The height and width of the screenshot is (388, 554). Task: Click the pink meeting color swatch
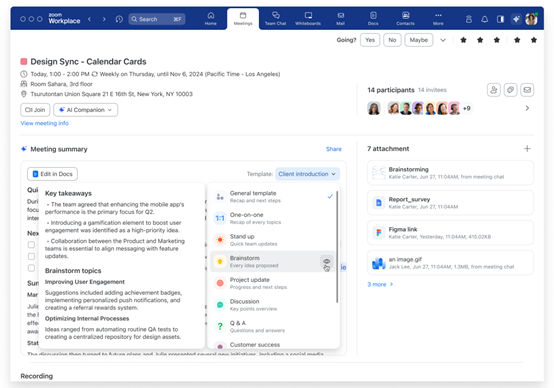[24, 61]
